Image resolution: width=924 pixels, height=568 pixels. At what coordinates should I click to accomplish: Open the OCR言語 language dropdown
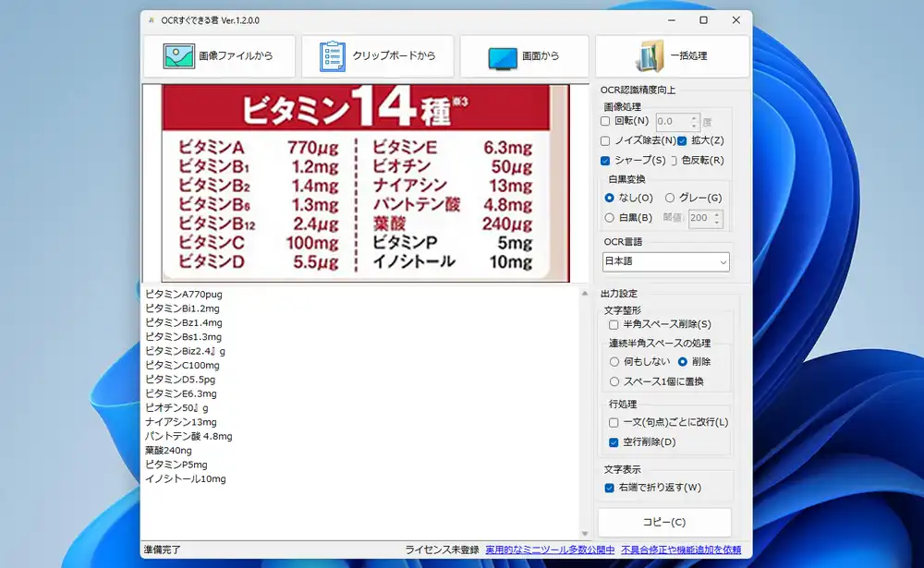pos(665,262)
